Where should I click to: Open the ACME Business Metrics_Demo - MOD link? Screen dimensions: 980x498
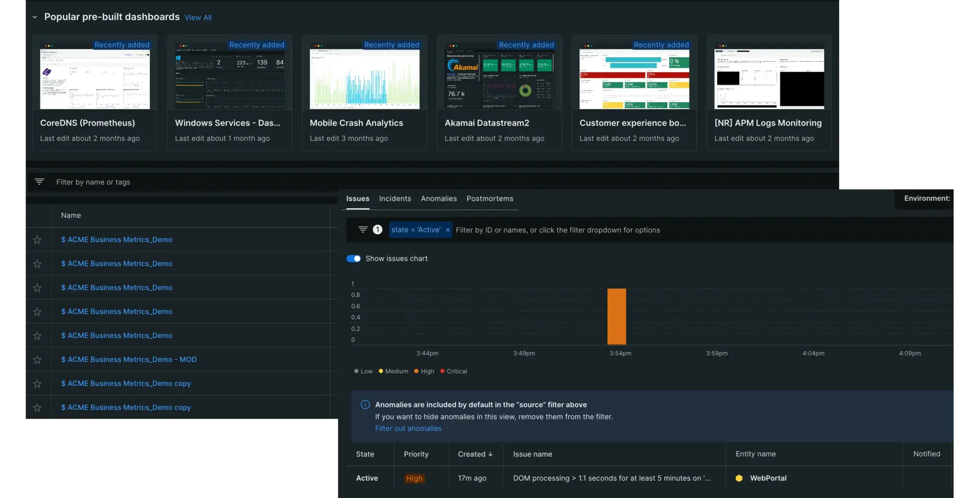pyautogui.click(x=129, y=360)
